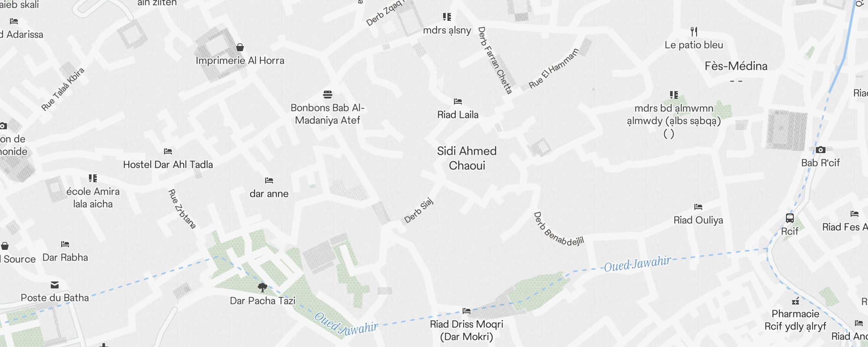Select the bed icon above Hostel Dar Ahl Tadla
The image size is (868, 347).
click(x=168, y=151)
